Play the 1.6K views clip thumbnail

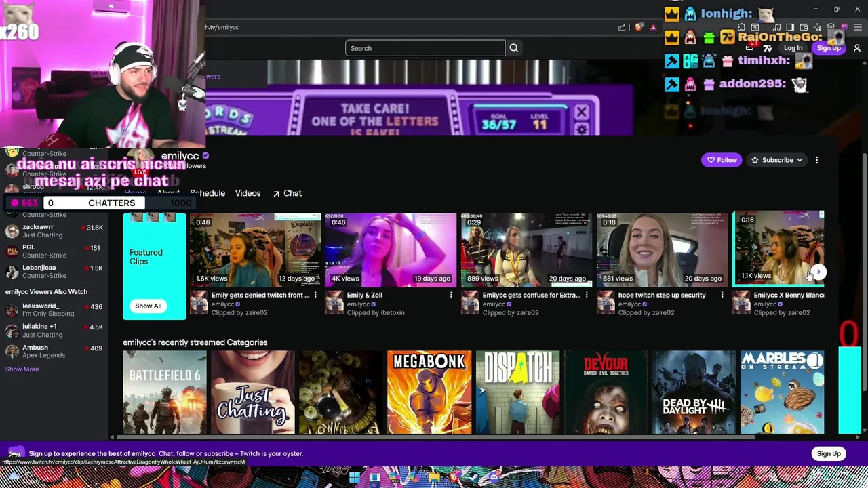pos(255,250)
